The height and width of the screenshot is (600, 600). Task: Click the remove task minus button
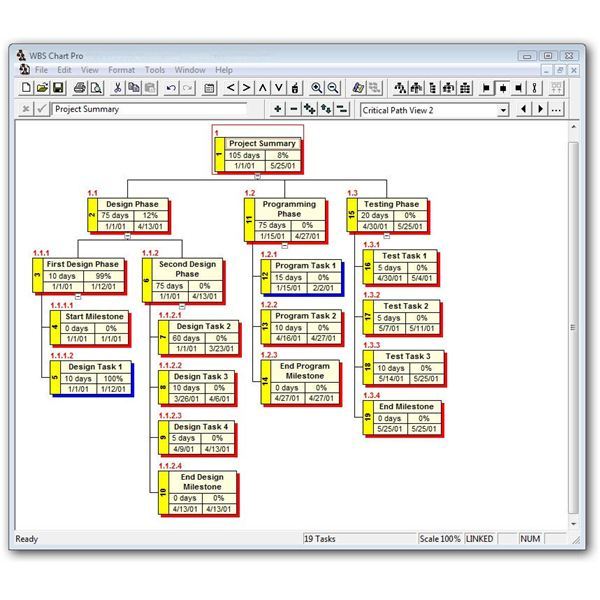click(x=294, y=109)
